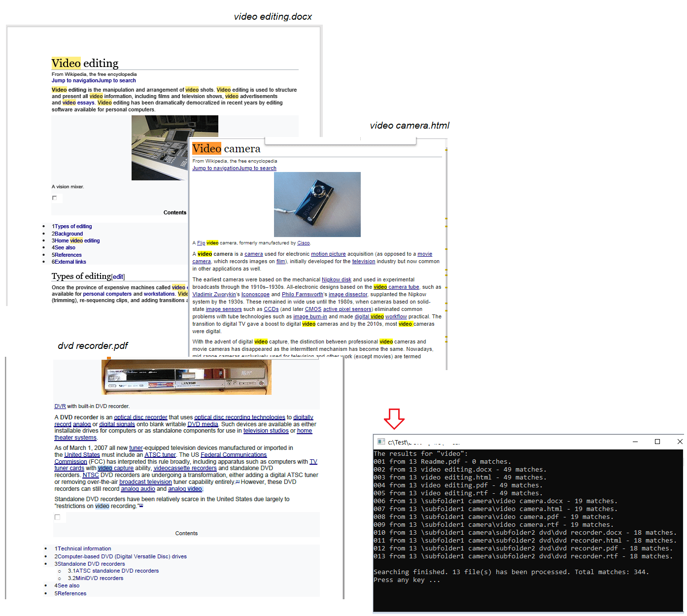Open the Cisco link under the camera image
Viewport: 687px width, 616px height.
point(303,242)
